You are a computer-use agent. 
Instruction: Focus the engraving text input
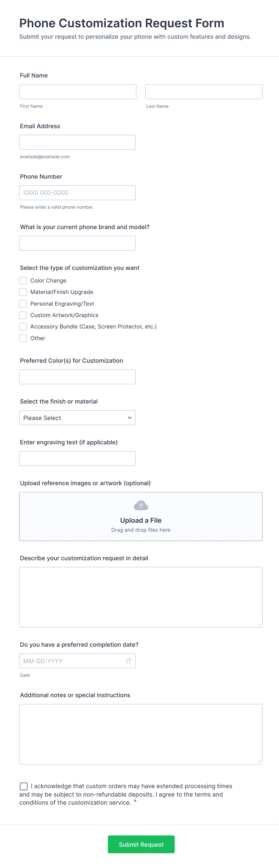pyautogui.click(x=77, y=458)
